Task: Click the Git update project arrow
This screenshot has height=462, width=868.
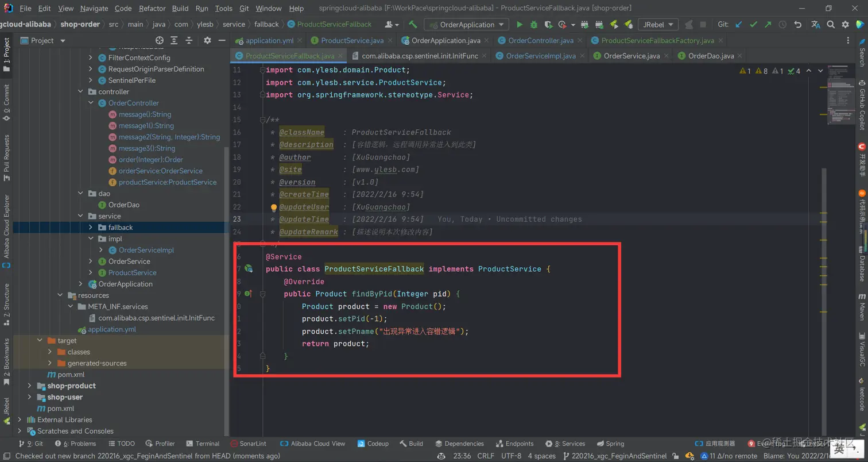Action: tap(739, 25)
